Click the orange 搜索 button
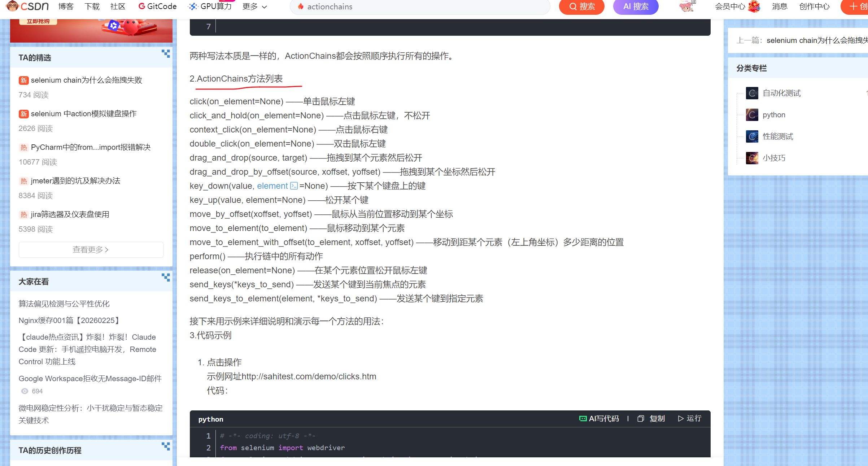The image size is (868, 466). click(x=581, y=6)
